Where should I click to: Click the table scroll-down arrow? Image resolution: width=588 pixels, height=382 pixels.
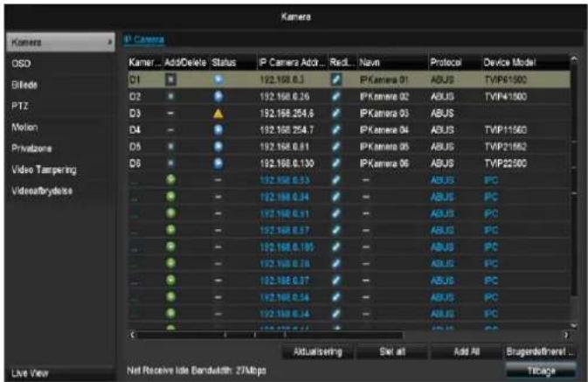[x=574, y=325]
